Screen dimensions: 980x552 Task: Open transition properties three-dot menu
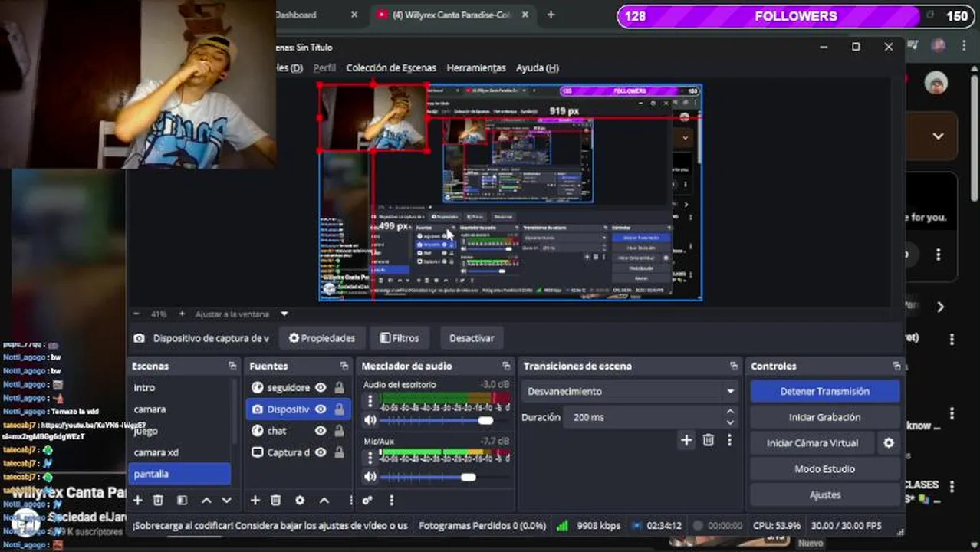[x=729, y=440]
